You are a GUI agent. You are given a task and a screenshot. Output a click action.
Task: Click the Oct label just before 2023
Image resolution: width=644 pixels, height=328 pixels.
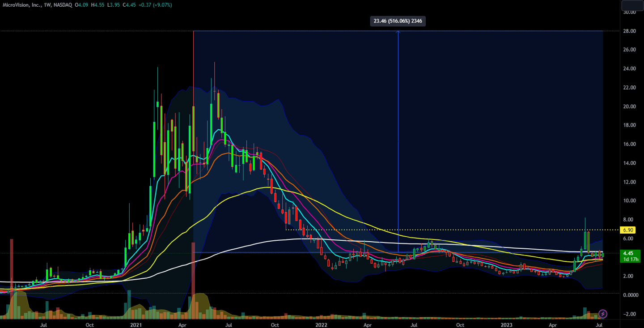[460, 324]
